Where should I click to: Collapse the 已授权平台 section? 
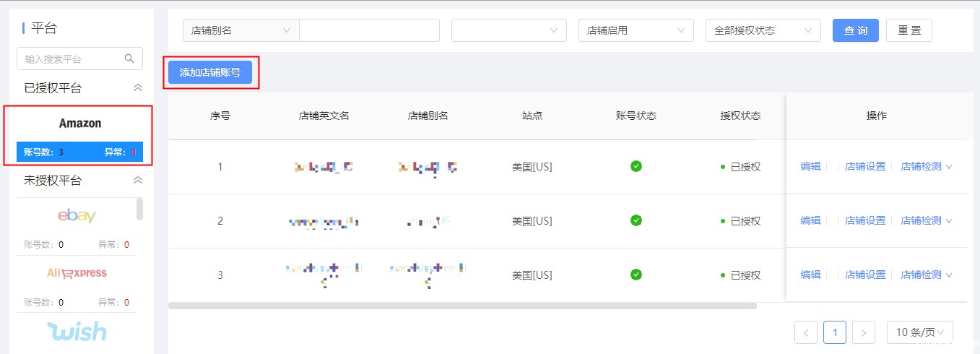click(138, 88)
